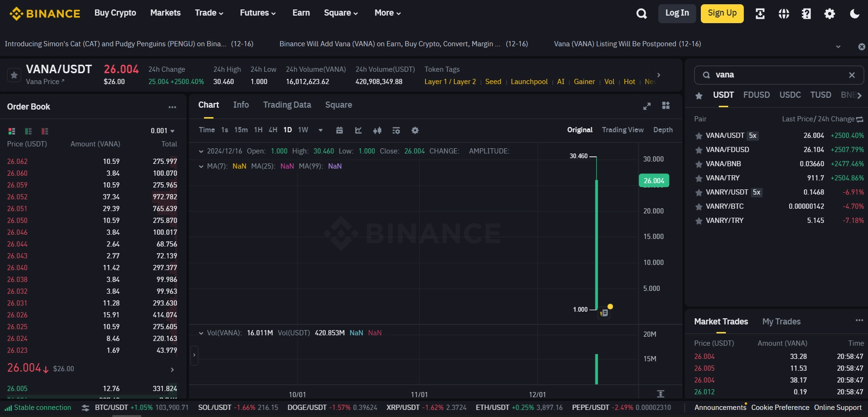
Task: Expand chart to full screen
Action: 647,106
